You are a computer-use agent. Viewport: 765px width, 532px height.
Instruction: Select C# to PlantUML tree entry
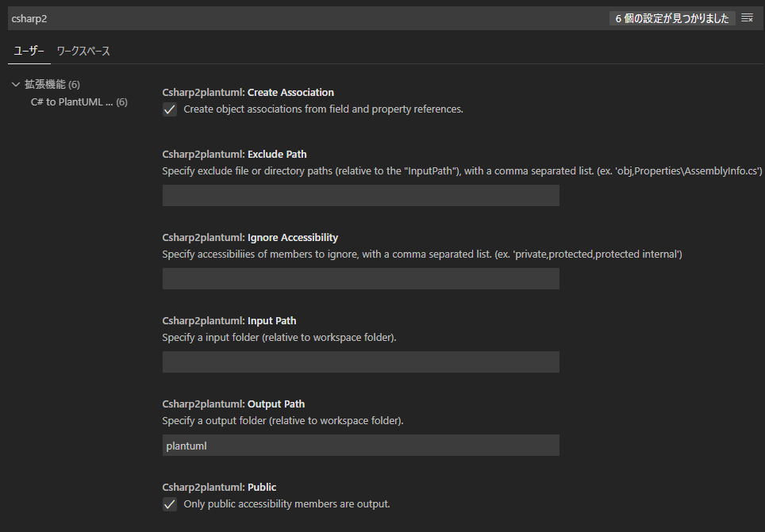click(x=79, y=102)
